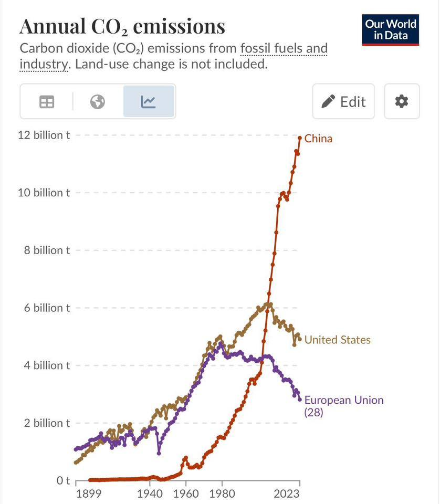The image size is (440, 504).
Task: Switch to the table view tab
Action: point(47,101)
